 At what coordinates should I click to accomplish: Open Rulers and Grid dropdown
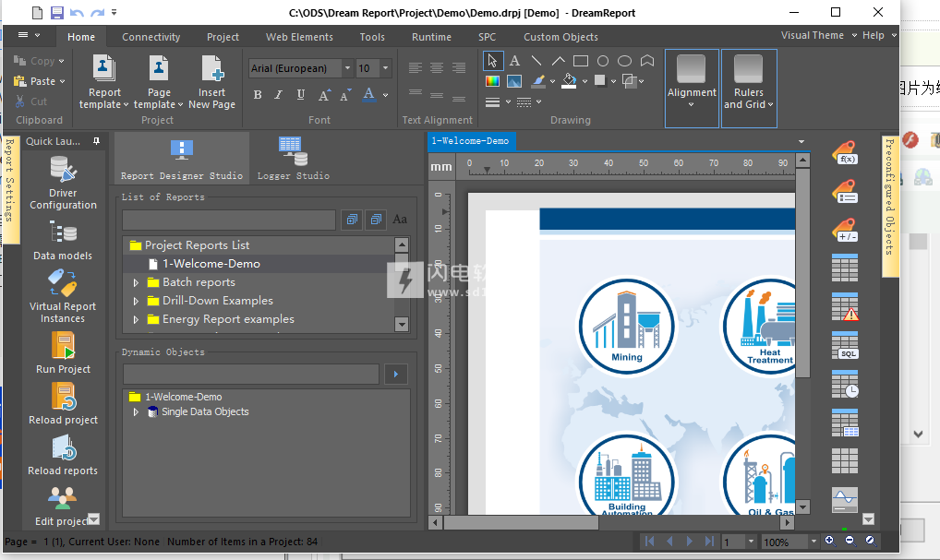749,88
